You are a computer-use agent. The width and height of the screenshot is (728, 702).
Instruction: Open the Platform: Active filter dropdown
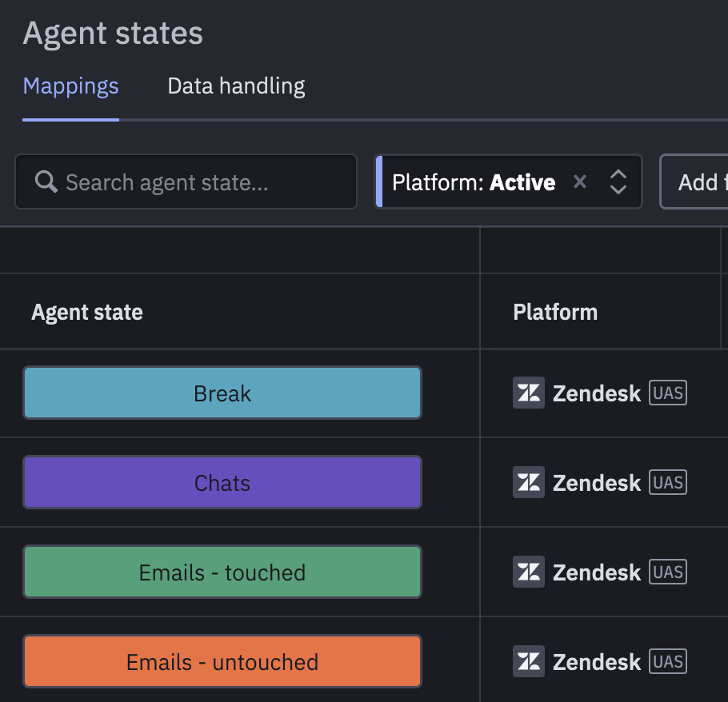click(x=474, y=181)
